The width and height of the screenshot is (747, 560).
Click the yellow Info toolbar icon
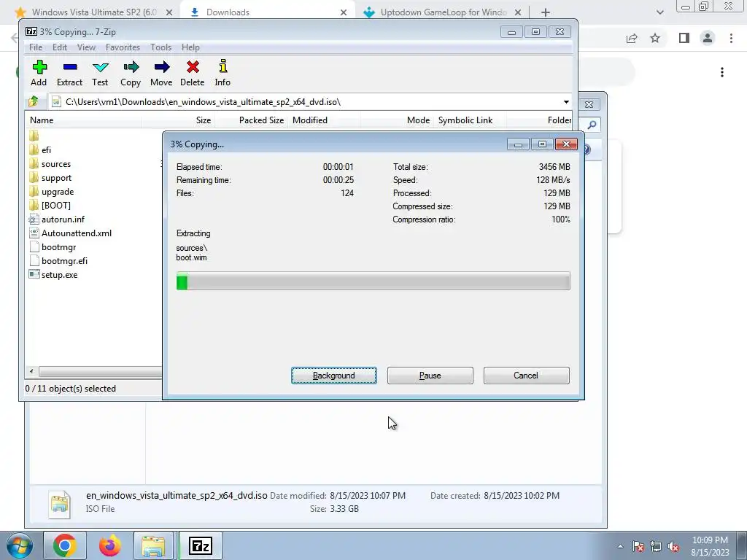point(222,67)
